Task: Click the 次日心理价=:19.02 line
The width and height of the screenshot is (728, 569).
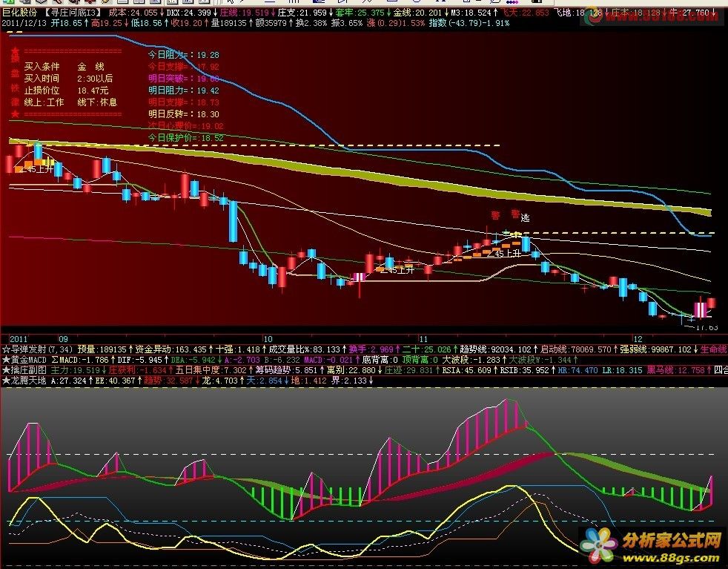Action: point(186,126)
